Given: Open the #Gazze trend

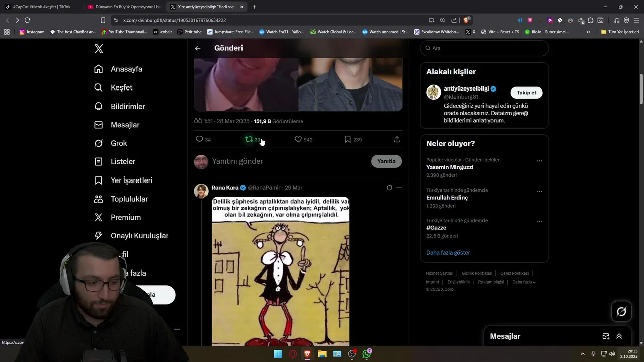Looking at the screenshot, I should [x=436, y=228].
